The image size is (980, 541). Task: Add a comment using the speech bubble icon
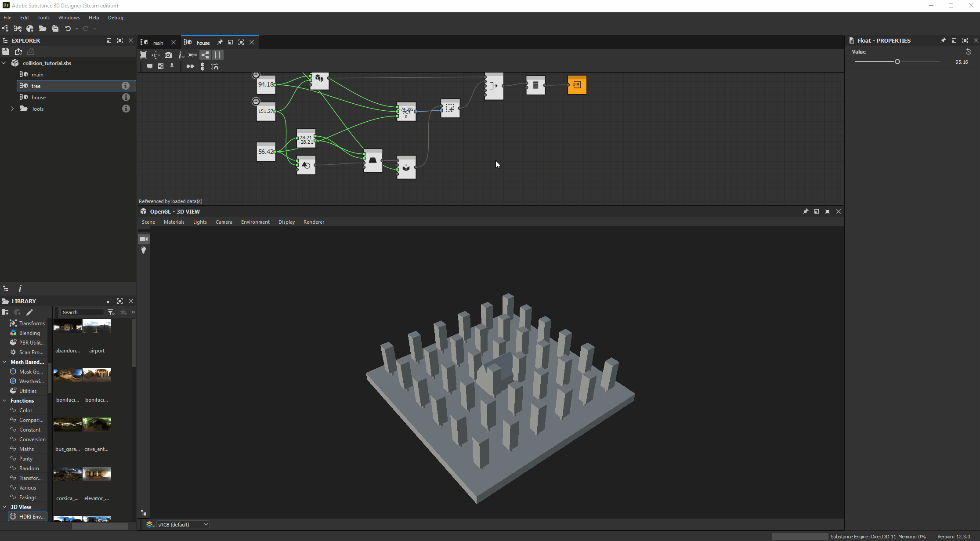tap(150, 66)
